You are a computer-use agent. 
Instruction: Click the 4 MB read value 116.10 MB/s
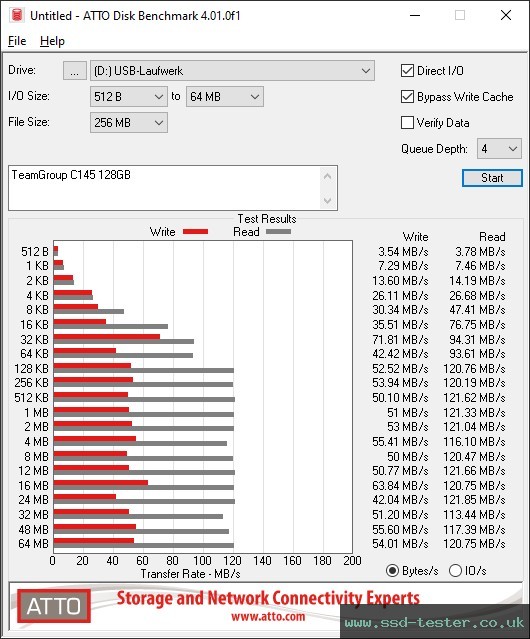[x=475, y=441]
